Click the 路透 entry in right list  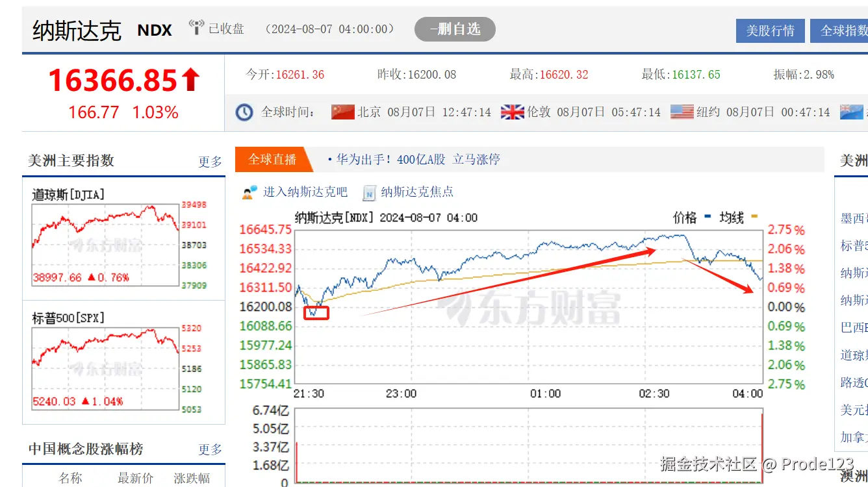click(x=854, y=382)
